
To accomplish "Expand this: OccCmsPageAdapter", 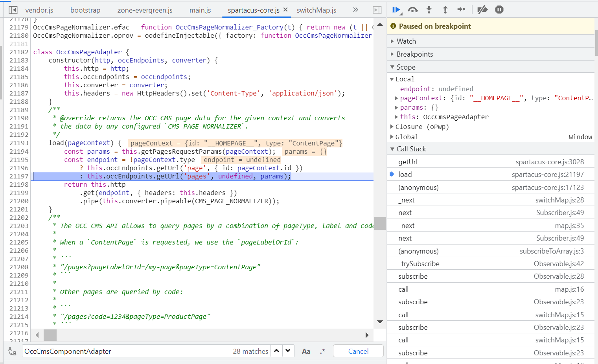I will (396, 117).
